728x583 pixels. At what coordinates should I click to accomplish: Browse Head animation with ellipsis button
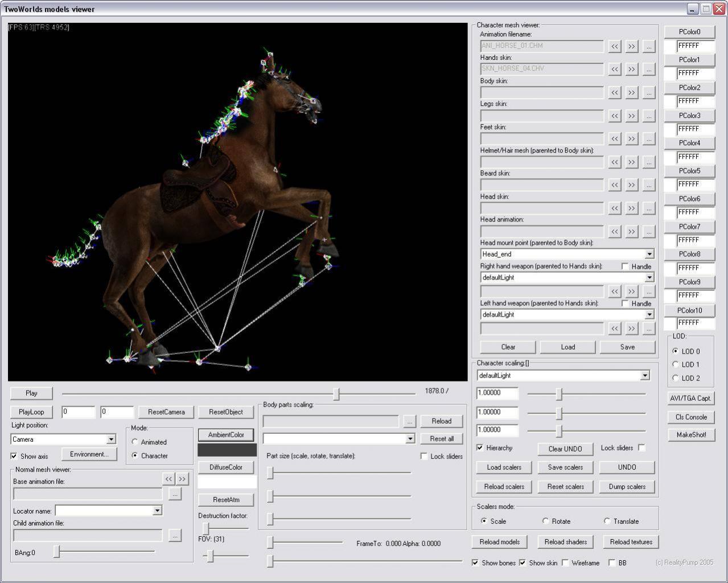648,231
